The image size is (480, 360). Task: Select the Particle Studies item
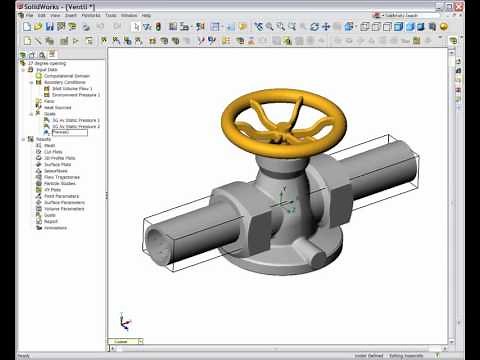(60, 184)
